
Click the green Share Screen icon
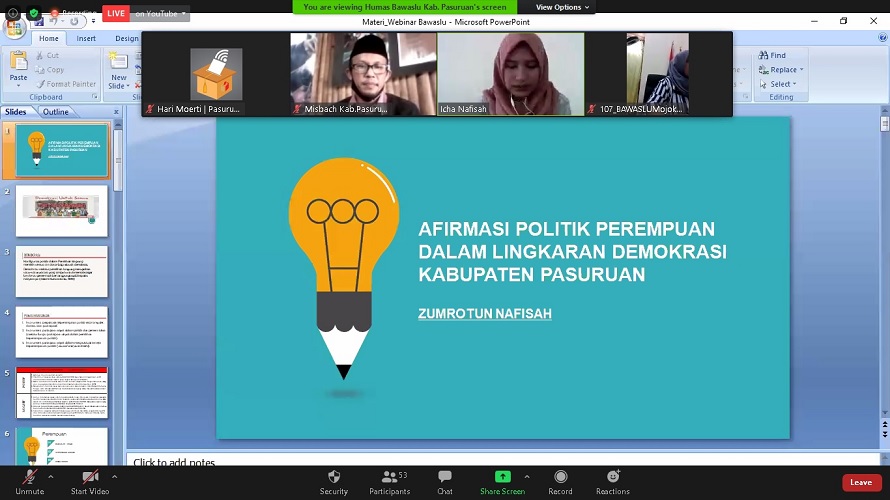coord(502,477)
